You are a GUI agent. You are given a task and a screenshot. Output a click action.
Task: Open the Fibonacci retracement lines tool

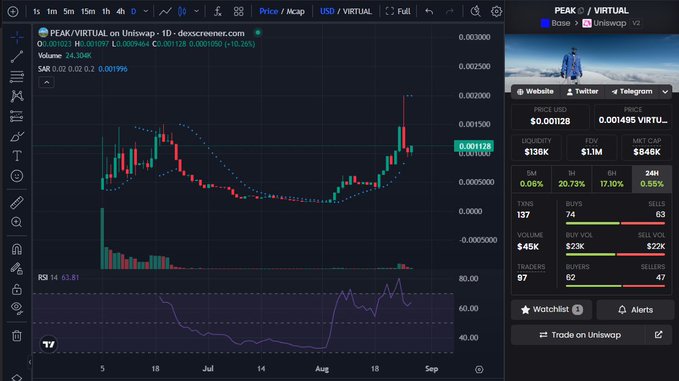click(17, 77)
